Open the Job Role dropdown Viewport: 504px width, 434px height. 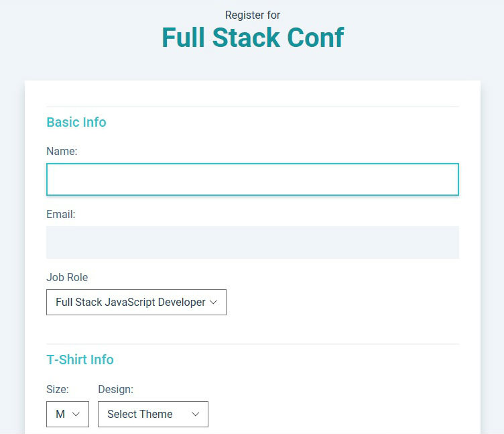(x=136, y=302)
